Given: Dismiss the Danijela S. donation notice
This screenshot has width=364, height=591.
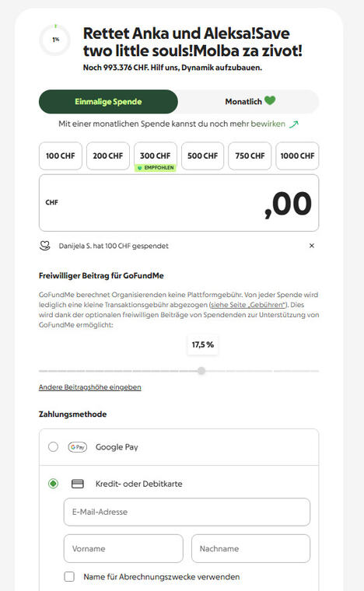Looking at the screenshot, I should pyautogui.click(x=312, y=246).
